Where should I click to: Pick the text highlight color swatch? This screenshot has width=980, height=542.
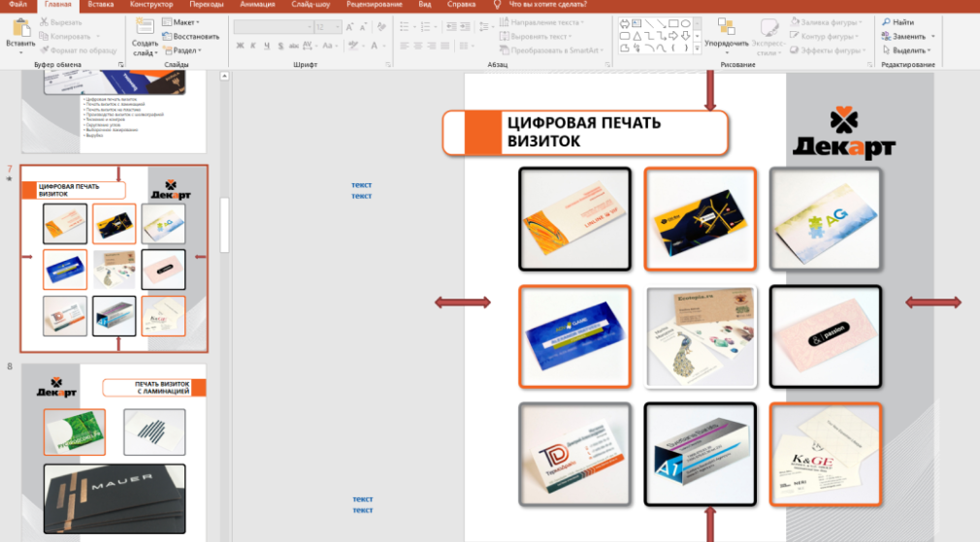(353, 46)
